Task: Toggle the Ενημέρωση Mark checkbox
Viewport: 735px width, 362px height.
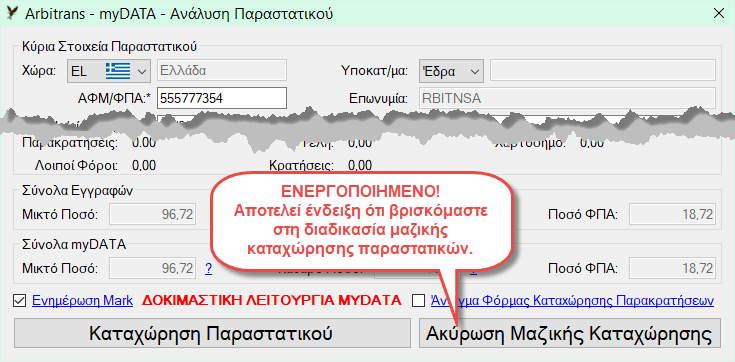Action: tap(20, 301)
